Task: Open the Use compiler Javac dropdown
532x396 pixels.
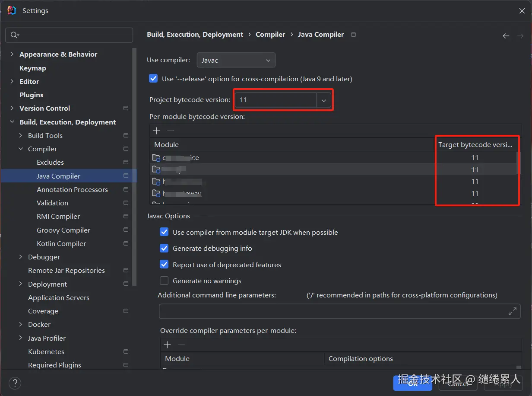Action: [236, 60]
